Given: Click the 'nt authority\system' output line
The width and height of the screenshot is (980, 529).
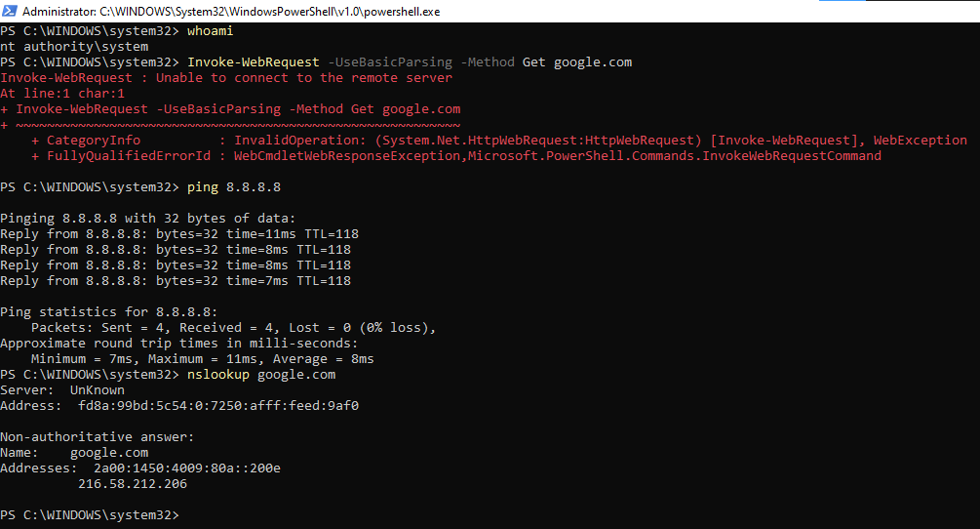Looking at the screenshot, I should click(74, 46).
